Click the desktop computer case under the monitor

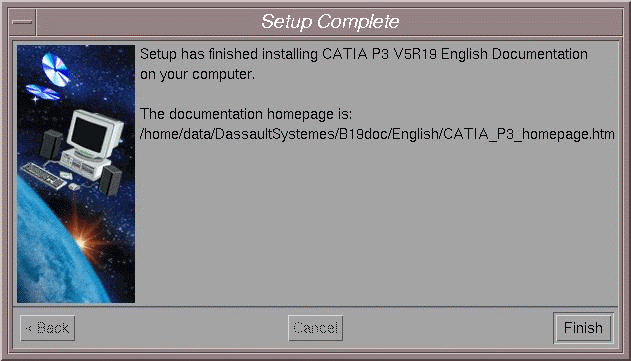(85, 165)
